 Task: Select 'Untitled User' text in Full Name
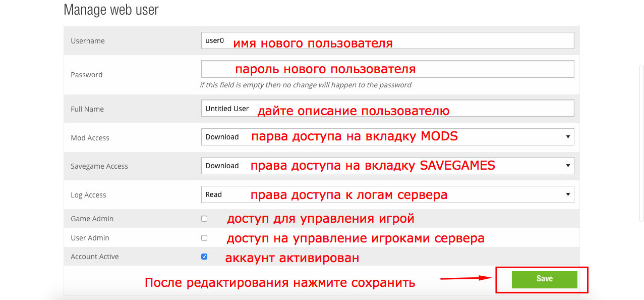(x=226, y=108)
